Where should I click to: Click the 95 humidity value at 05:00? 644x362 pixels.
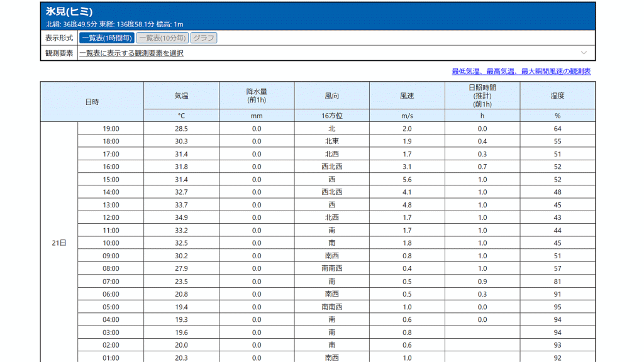point(557,307)
